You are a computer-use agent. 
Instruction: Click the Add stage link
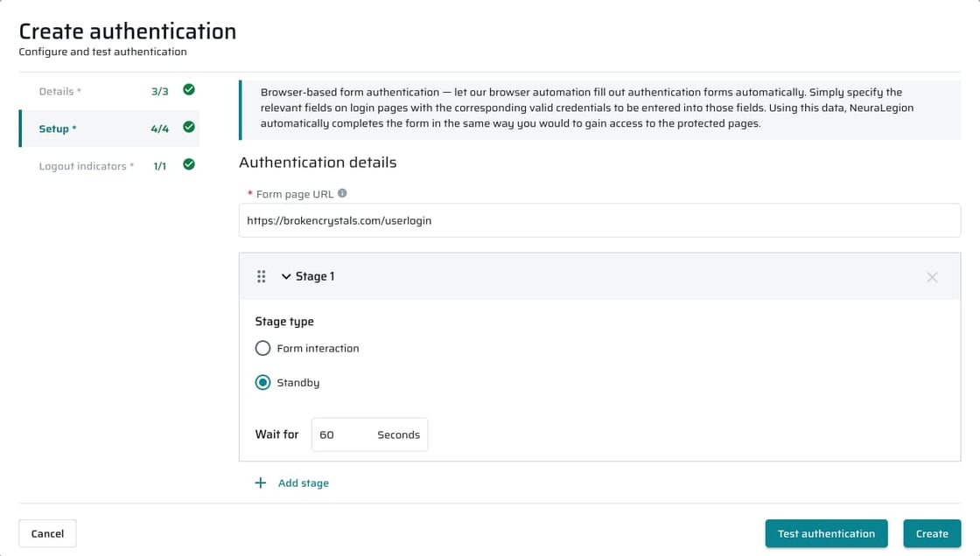point(303,483)
